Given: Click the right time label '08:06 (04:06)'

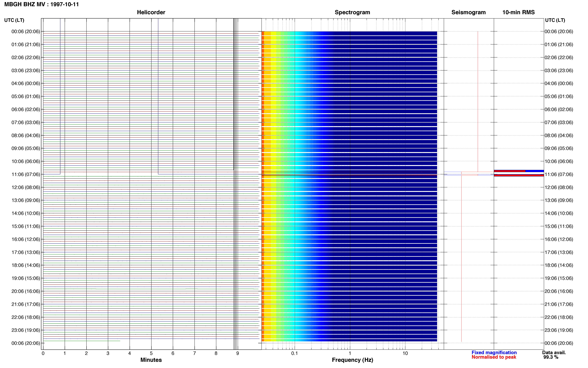Looking at the screenshot, I should 559,135.
